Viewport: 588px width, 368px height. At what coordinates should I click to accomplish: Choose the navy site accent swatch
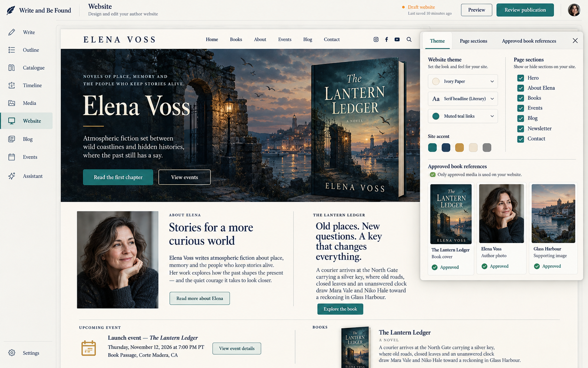point(446,148)
